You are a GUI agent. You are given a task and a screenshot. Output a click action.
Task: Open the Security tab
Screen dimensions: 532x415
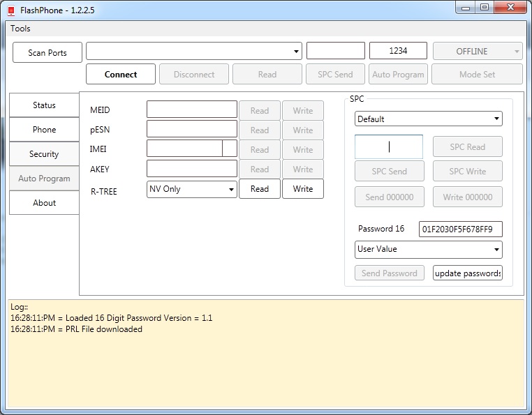(x=44, y=154)
